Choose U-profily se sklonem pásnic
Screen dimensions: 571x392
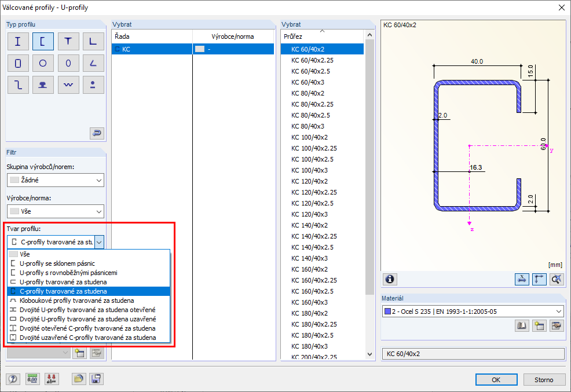click(89, 263)
